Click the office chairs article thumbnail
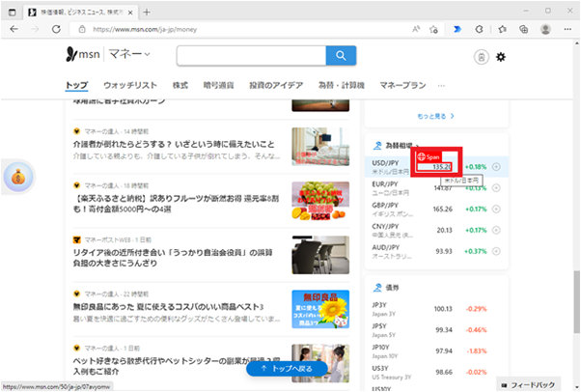The image size is (581, 392). pyautogui.click(x=320, y=255)
